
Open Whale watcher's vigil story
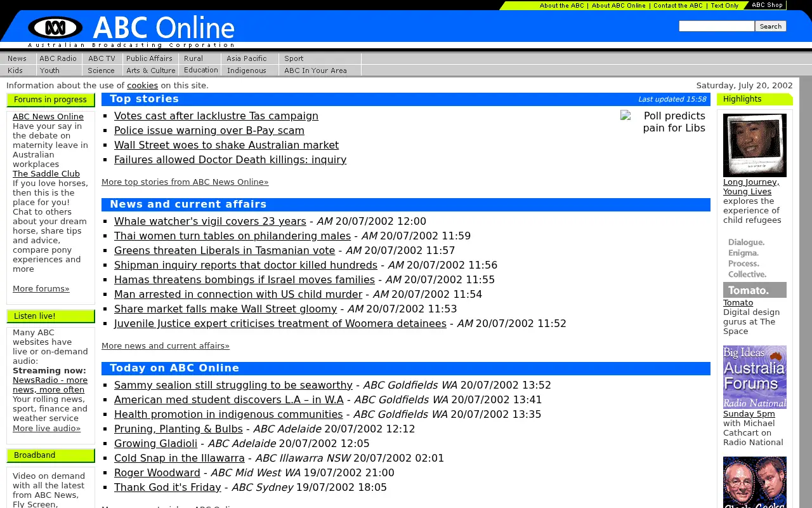(x=210, y=221)
